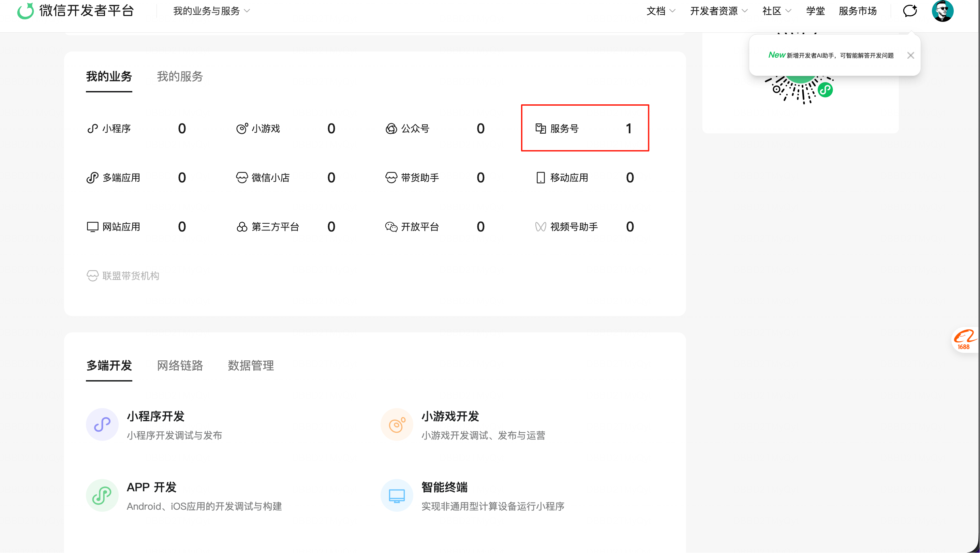Expand the 文档 menu

coord(661,11)
